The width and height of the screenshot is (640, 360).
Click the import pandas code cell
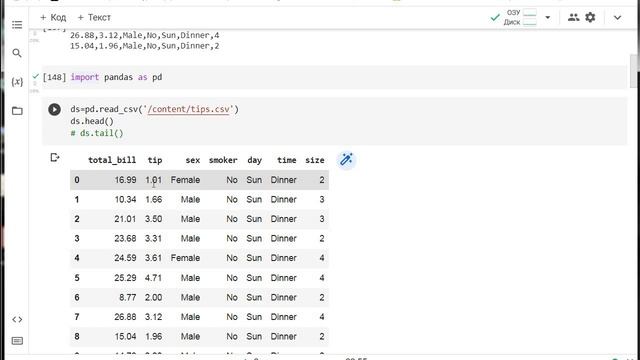pos(335,77)
